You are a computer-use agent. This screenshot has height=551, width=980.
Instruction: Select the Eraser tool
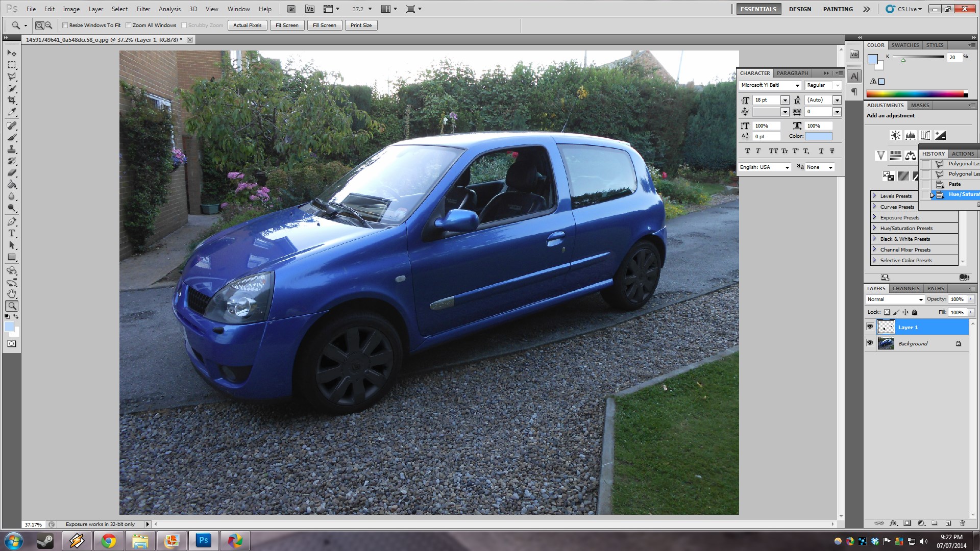[x=12, y=172]
